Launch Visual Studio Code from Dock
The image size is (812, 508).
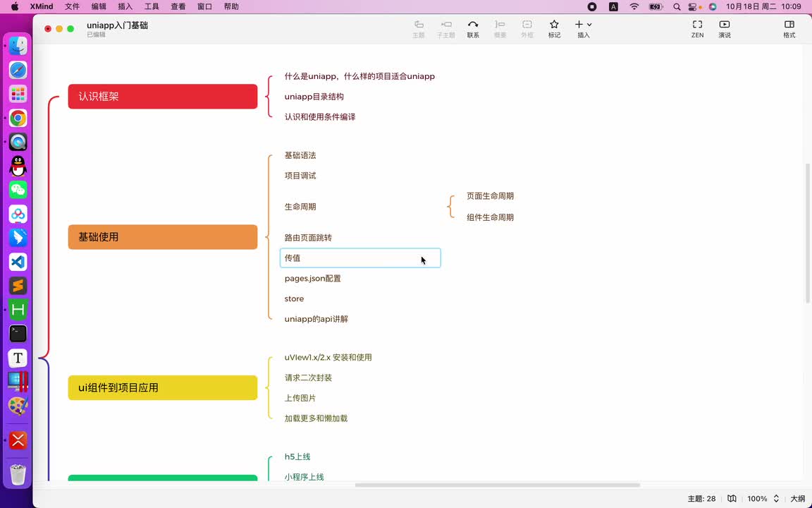click(18, 262)
